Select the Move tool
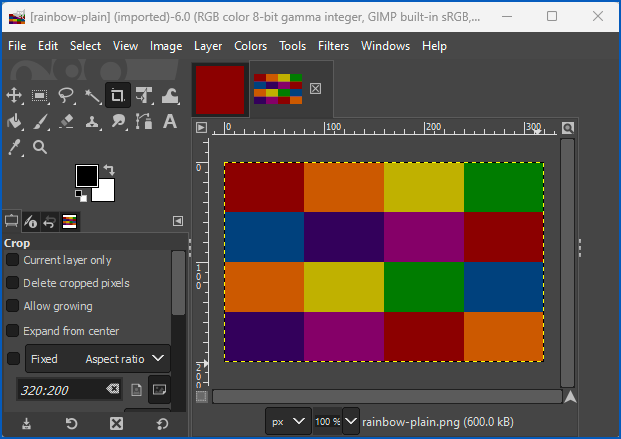Screen dimensions: 621x439 tap(14, 96)
